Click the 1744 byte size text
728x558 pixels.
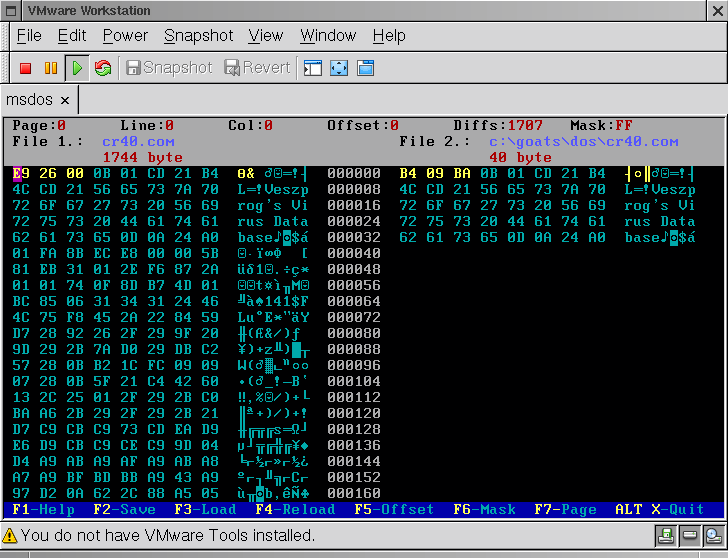(x=143, y=157)
